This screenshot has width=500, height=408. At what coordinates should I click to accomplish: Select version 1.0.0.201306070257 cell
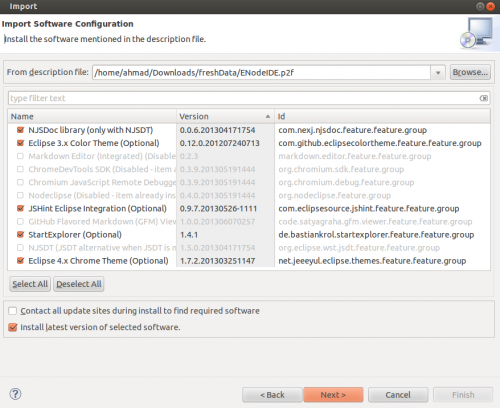[x=218, y=222]
